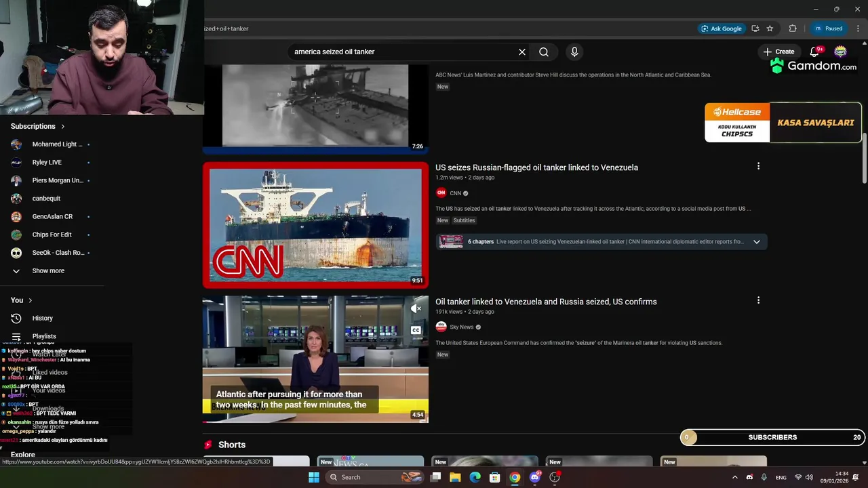Open Chips For Edit channel
Image resolution: width=868 pixels, height=488 pixels.
pos(52,235)
